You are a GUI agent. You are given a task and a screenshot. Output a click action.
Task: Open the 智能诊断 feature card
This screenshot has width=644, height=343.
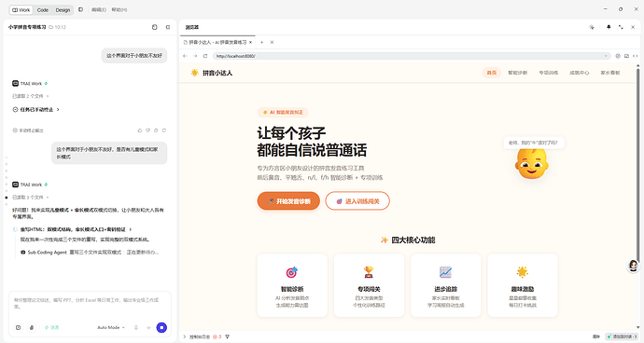(x=292, y=285)
